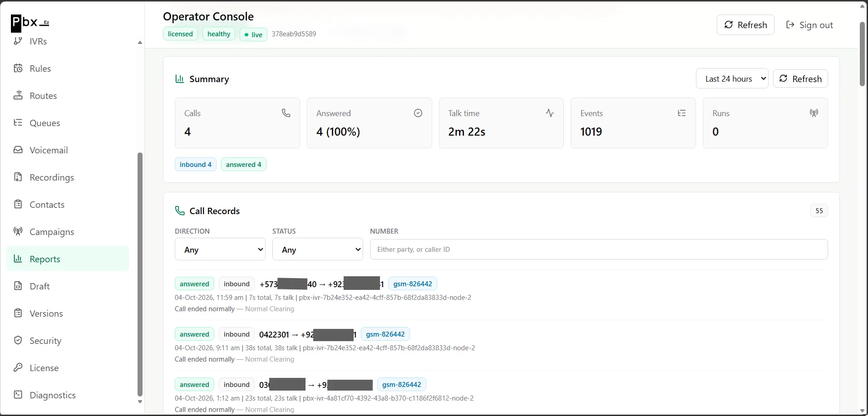Viewport: 868px width, 416px height.
Task: Click the main page vertical scrollbar
Action: coord(862,54)
